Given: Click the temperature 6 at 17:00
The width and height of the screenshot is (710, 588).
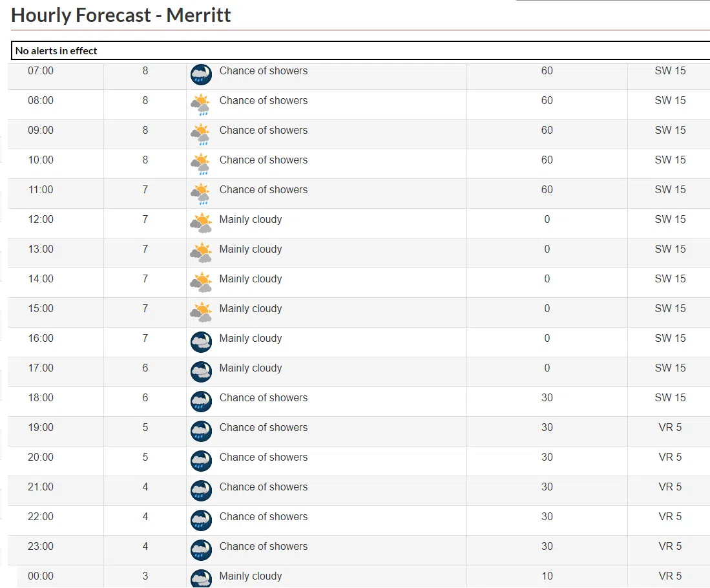Looking at the screenshot, I should point(145,368).
